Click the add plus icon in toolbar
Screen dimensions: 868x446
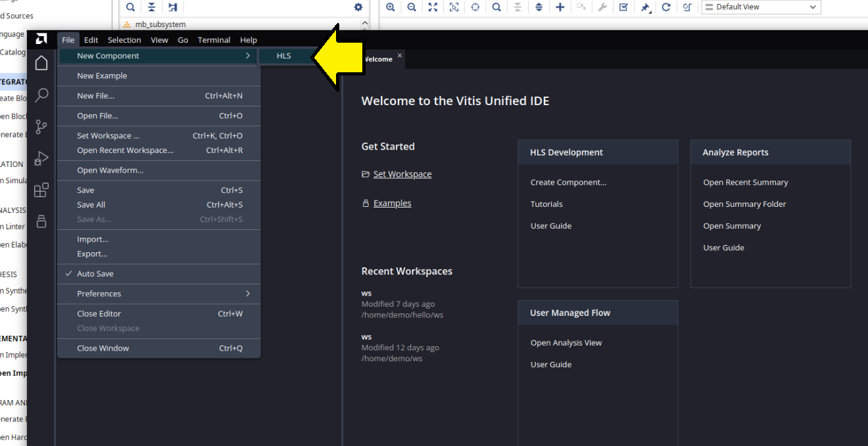[x=560, y=7]
